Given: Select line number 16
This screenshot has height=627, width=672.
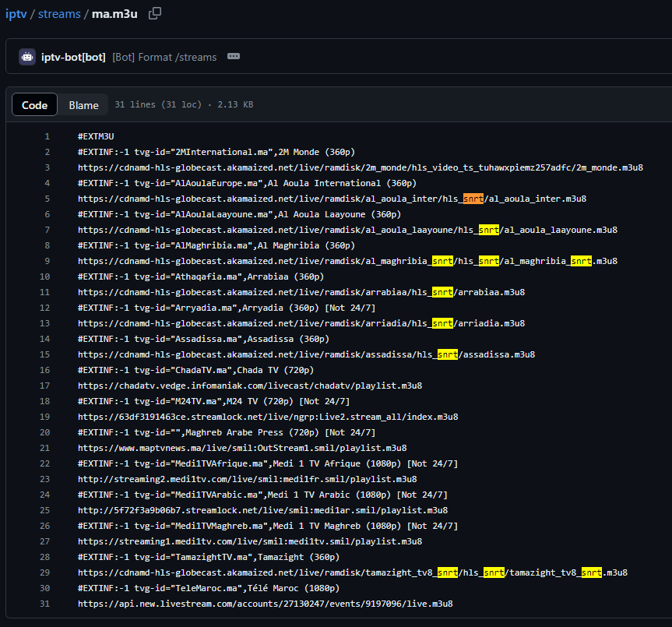Looking at the screenshot, I should coord(44,370).
